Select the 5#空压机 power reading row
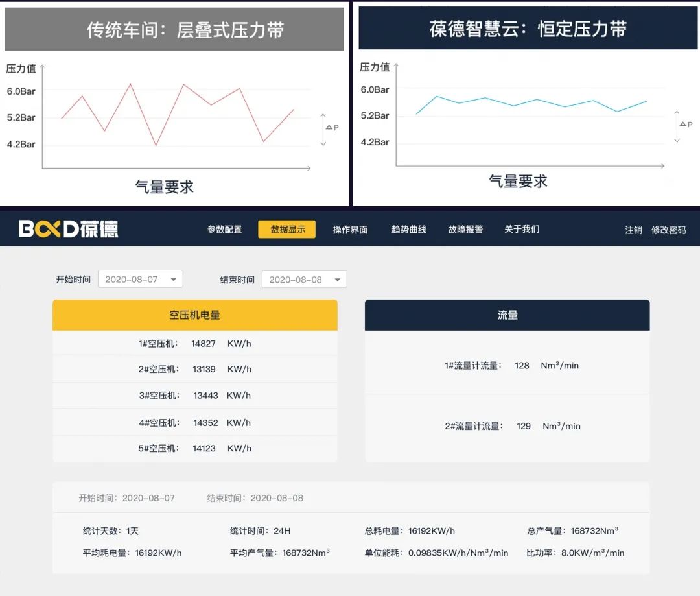 pyautogui.click(x=194, y=447)
